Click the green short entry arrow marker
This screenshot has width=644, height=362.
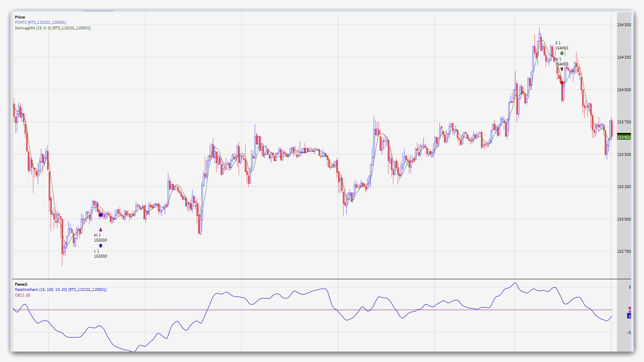point(562,53)
